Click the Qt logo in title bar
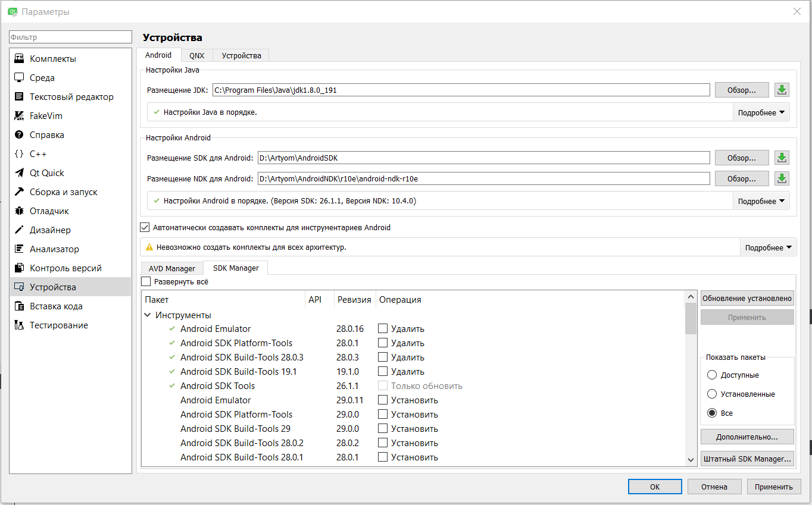The height and width of the screenshot is (505, 812). point(11,11)
